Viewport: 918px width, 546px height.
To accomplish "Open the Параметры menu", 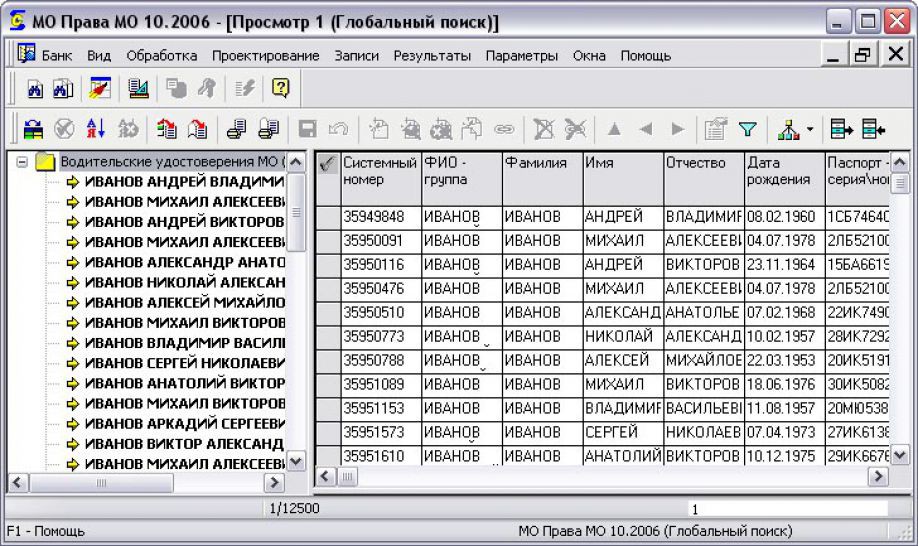I will click(x=522, y=56).
